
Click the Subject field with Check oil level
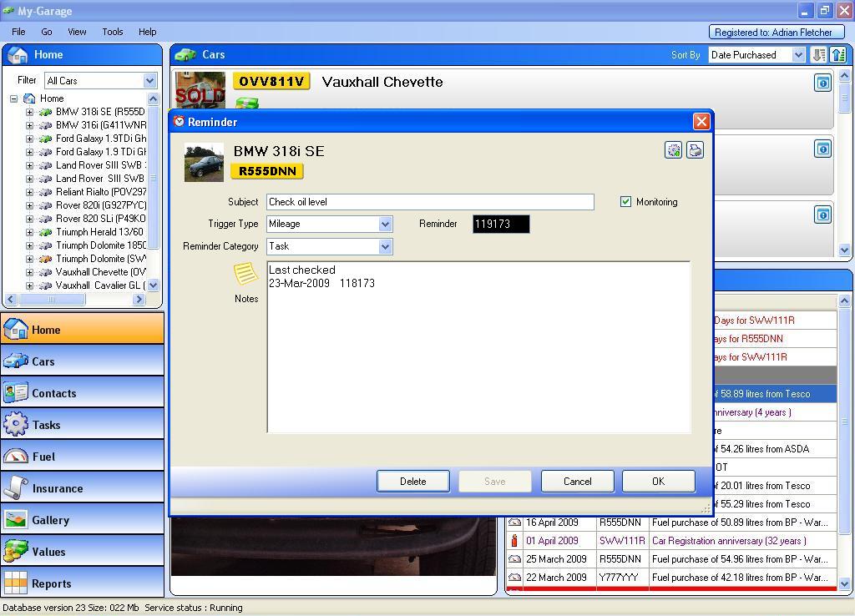point(430,202)
